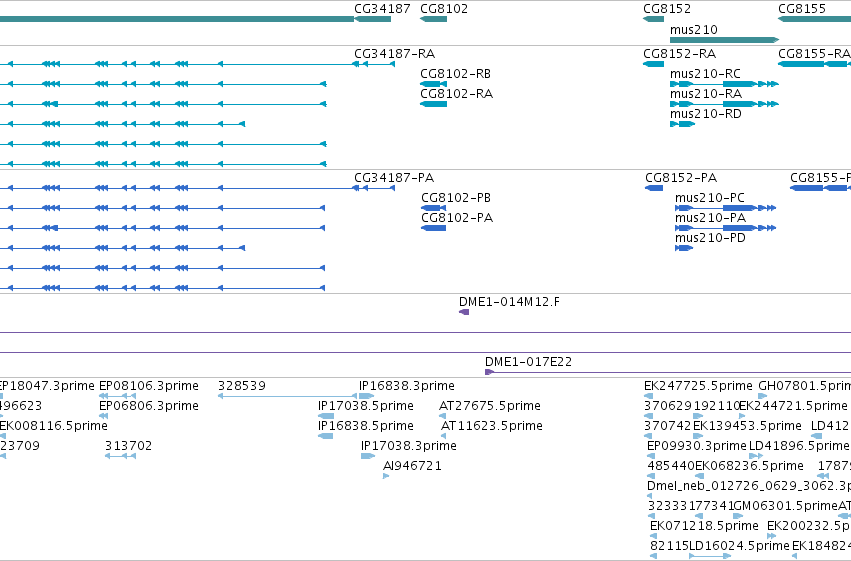Viewport: 851px width, 561px height.
Task: Select the CG34187 gene label
Action: click(x=382, y=9)
